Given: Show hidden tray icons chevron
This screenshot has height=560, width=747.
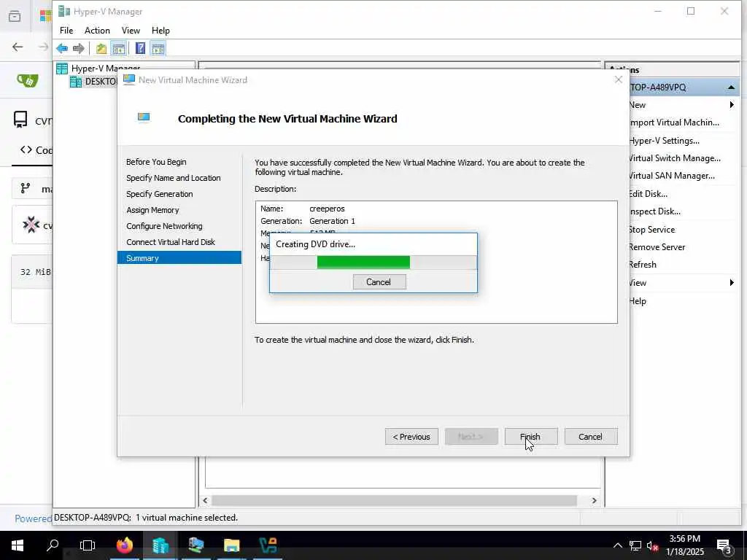Looking at the screenshot, I should point(617,545).
